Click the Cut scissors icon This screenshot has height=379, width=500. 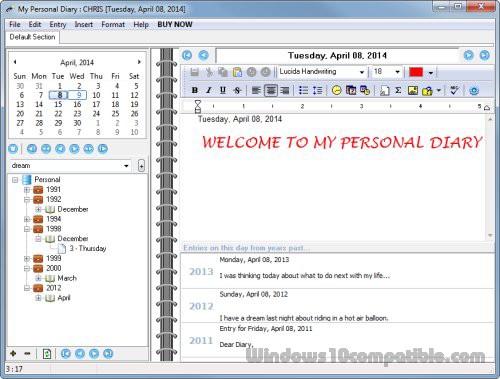pyautogui.click(x=209, y=72)
